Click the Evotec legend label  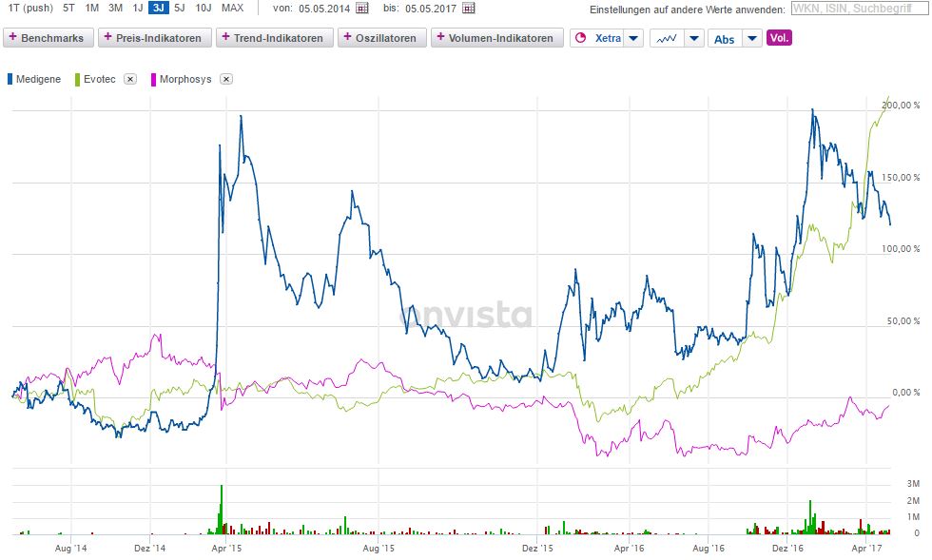tap(99, 79)
